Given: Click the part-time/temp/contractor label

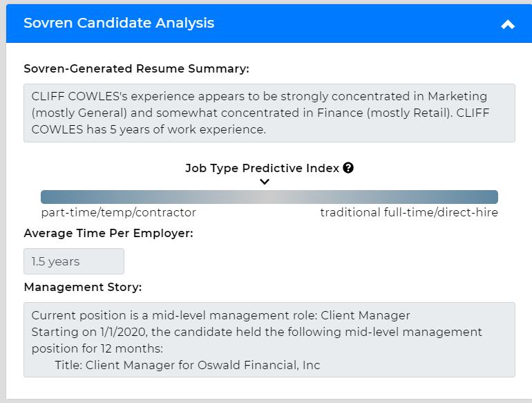Looking at the screenshot, I should [x=118, y=212].
